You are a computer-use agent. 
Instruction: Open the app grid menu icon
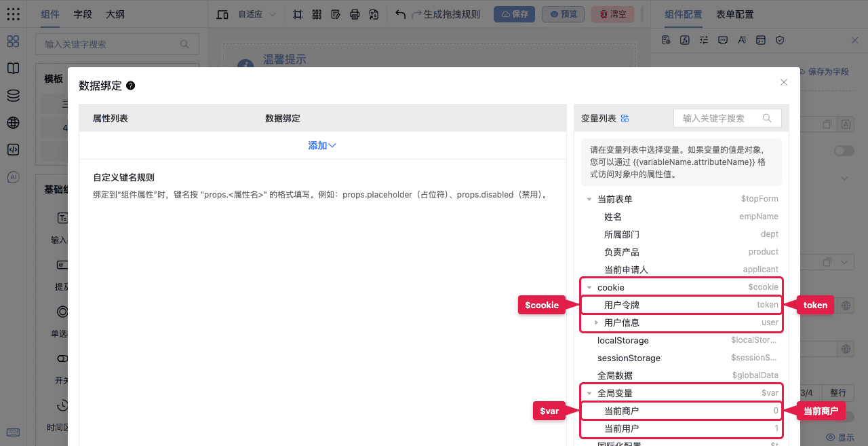pos(13,14)
